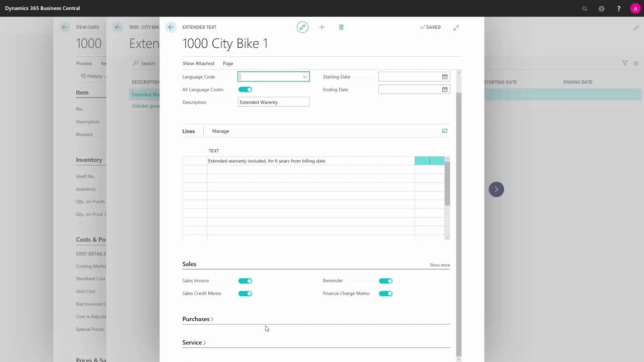Toggle the Reminder switch
The image size is (644, 362).
[x=386, y=281]
